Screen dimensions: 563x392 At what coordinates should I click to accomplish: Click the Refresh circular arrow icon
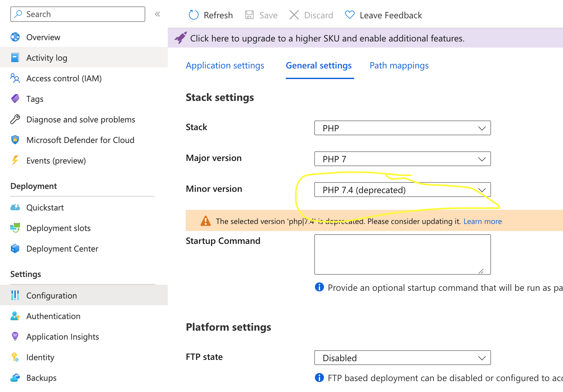(194, 15)
